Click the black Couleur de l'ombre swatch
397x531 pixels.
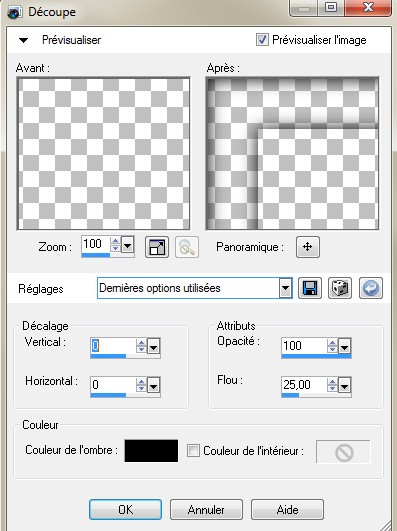(x=151, y=451)
